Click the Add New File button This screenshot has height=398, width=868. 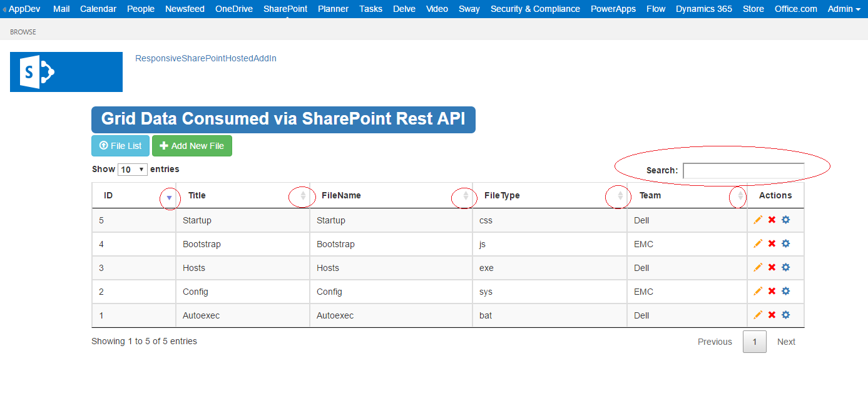click(x=192, y=146)
